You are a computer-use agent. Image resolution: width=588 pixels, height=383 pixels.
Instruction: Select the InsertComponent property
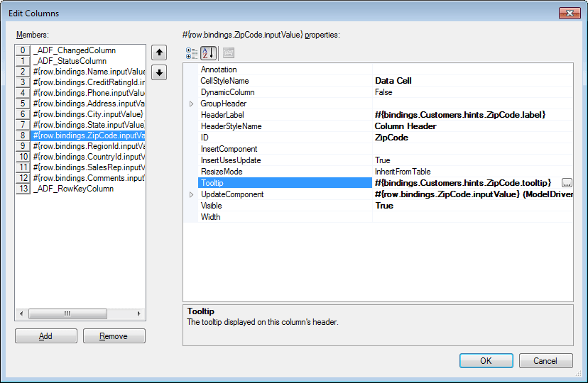pos(285,149)
